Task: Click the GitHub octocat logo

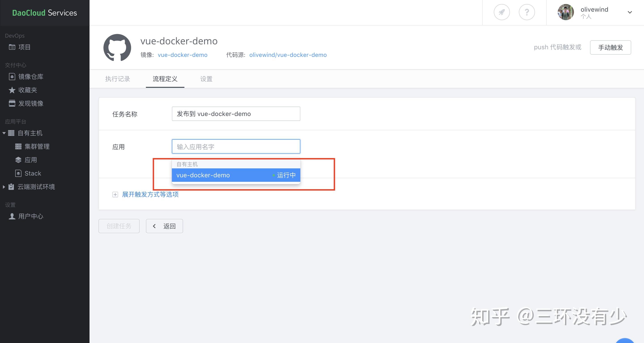Action: [117, 47]
